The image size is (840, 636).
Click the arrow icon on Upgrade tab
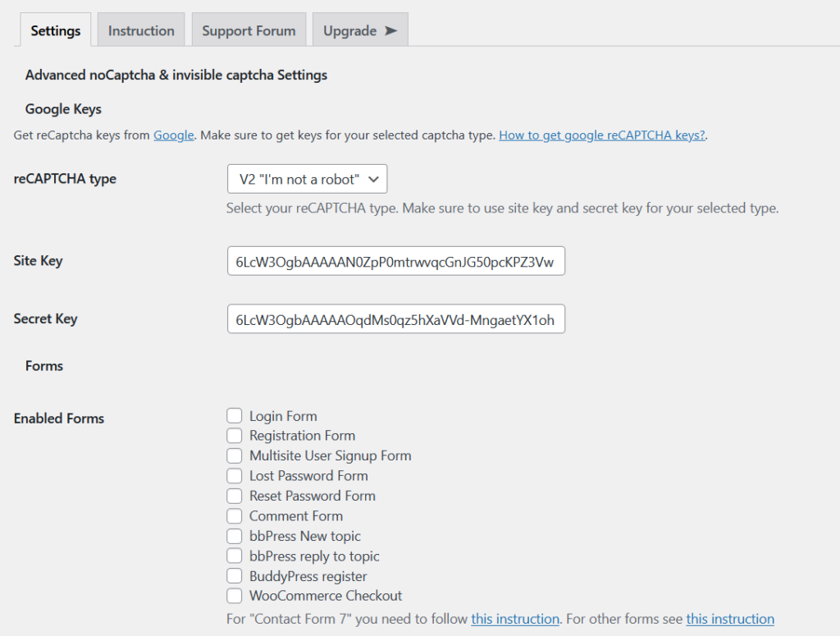(x=391, y=30)
